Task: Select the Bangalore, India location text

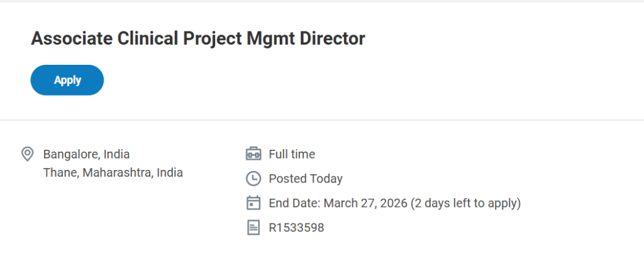Action: 86,154
